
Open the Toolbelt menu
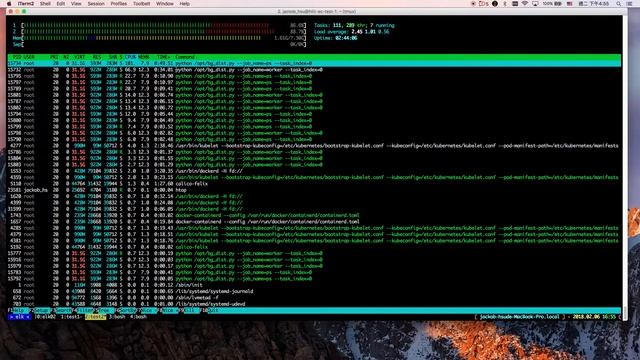141,4
